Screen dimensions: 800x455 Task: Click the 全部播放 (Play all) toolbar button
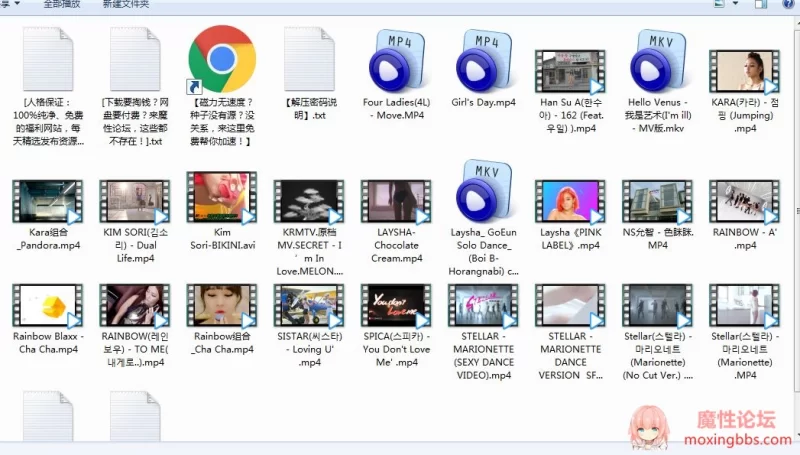pyautogui.click(x=62, y=4)
